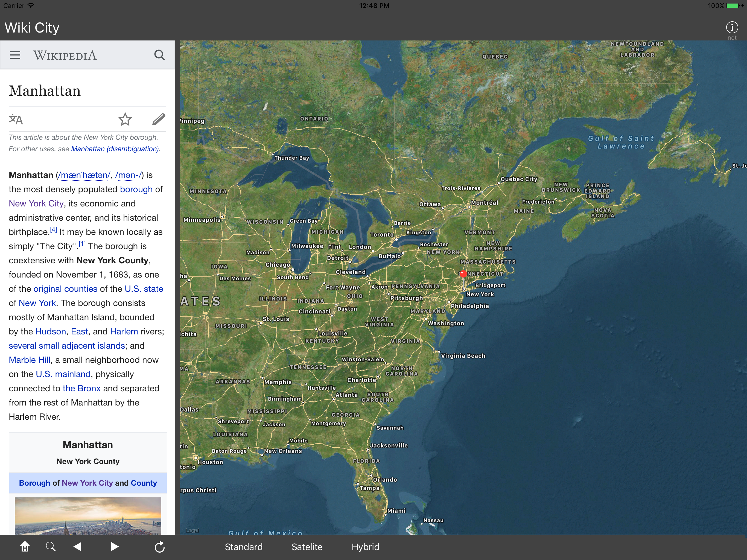Navigate forward with right arrow
This screenshot has height=560, width=747.
115,547
